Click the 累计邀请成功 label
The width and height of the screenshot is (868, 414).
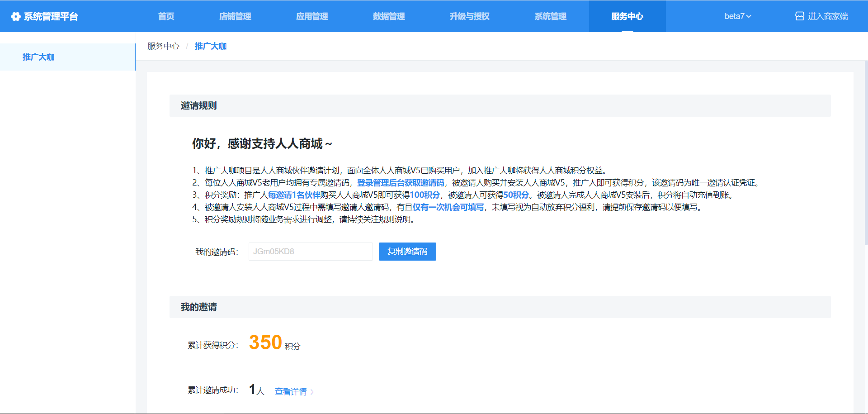[213, 390]
